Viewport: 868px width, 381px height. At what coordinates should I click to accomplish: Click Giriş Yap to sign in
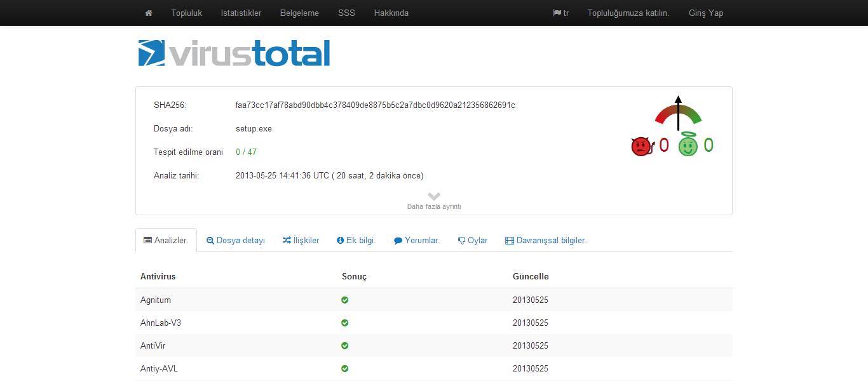tap(706, 13)
